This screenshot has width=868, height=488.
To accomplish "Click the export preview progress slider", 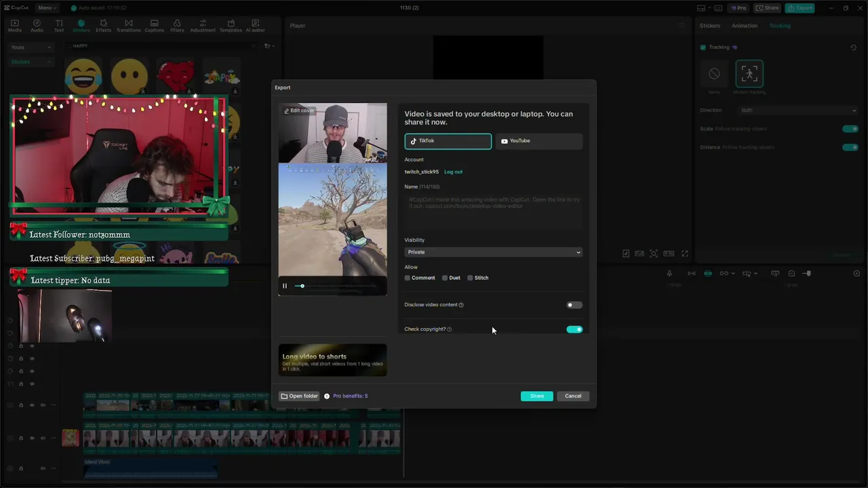I will (x=336, y=286).
